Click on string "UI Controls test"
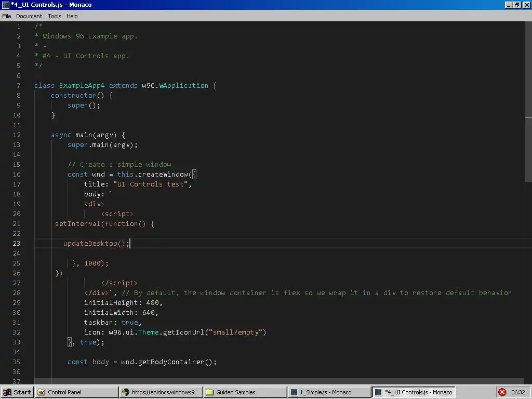Viewport: 532px width, 399px height. tap(150, 184)
